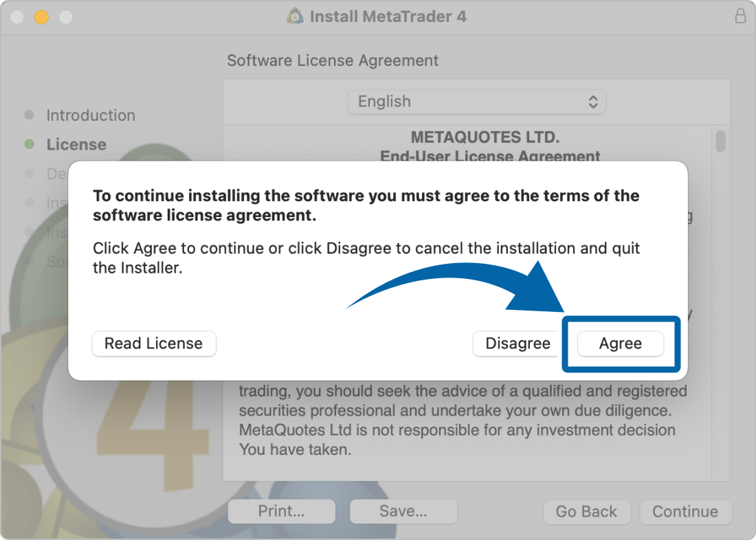The image size is (756, 540).
Task: Click the 'METAQUOTES LTD.' license title
Action: [485, 137]
